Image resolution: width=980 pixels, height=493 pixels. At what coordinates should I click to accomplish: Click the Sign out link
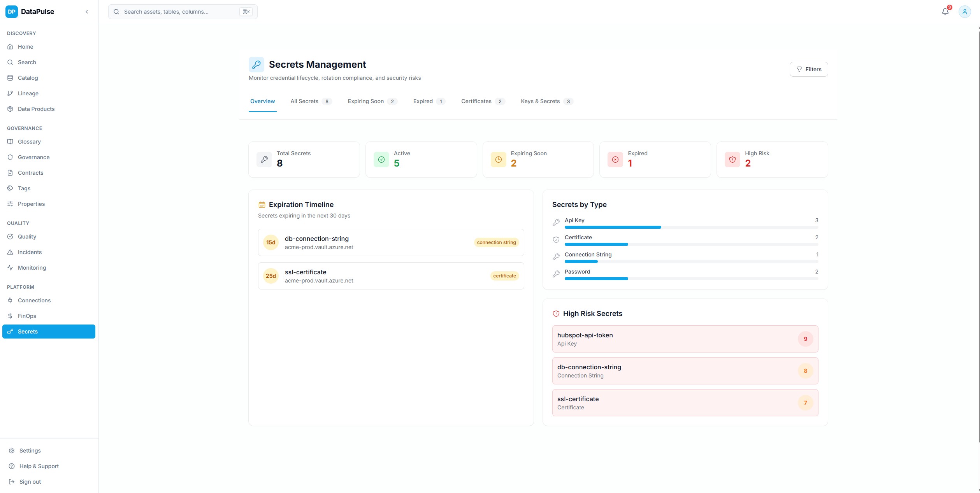30,482
